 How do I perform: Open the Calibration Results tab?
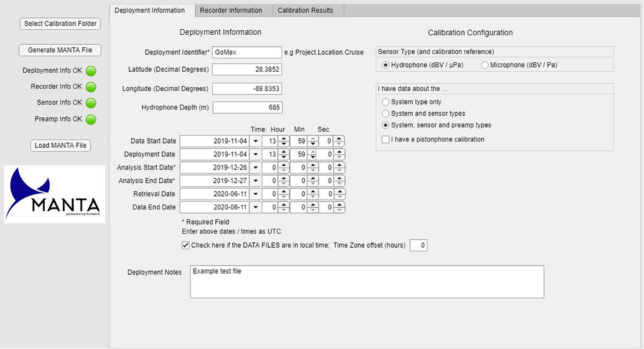click(305, 11)
